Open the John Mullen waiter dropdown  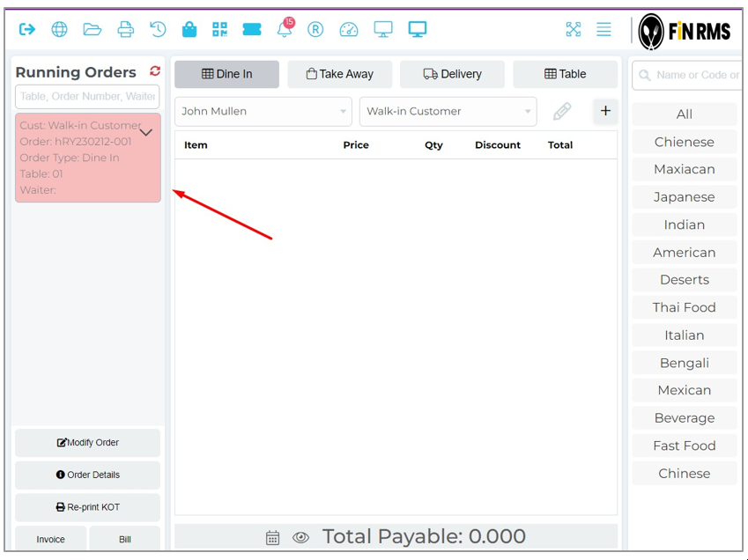[263, 112]
